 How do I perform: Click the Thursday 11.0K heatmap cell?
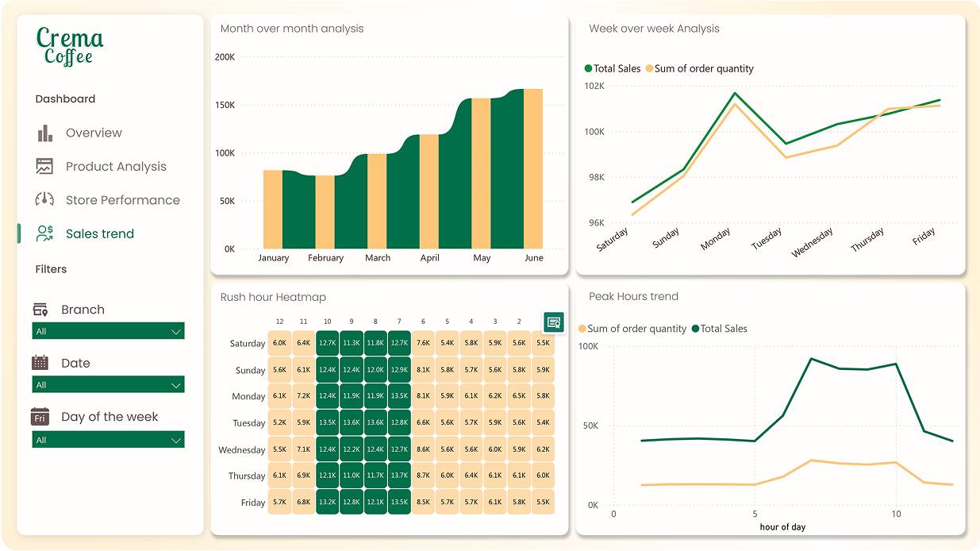(352, 476)
